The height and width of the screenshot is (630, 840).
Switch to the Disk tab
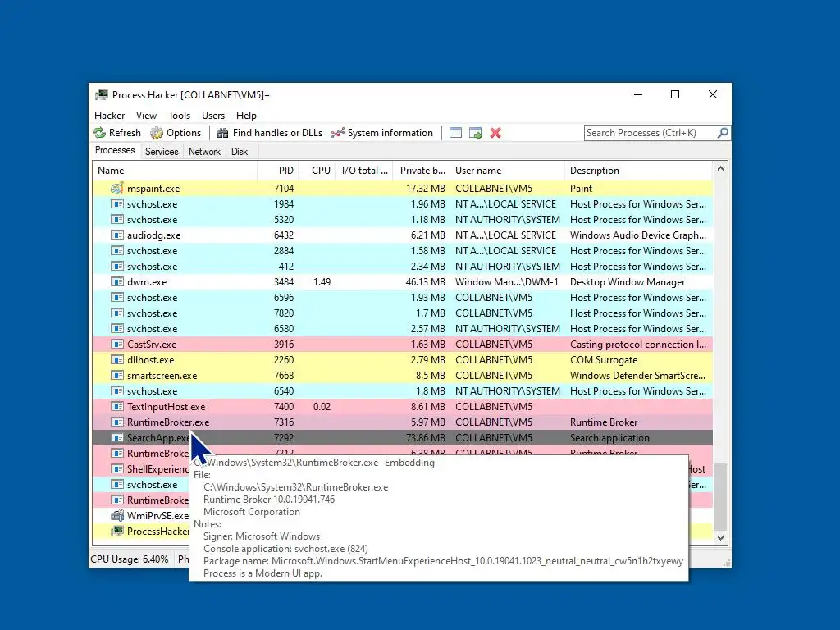240,152
